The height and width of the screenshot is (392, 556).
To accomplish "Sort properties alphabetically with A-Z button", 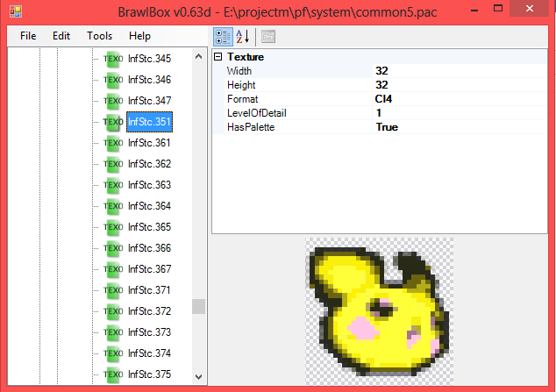I will (x=243, y=37).
